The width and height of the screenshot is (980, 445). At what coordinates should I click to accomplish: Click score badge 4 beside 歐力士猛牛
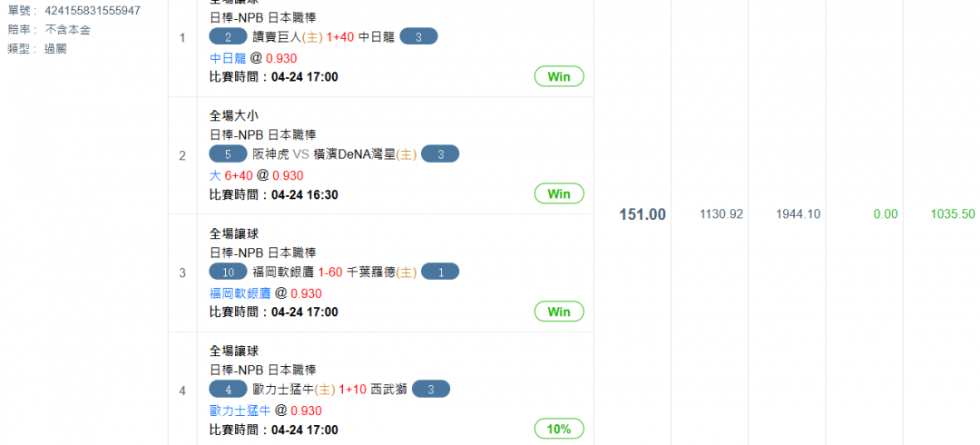click(228, 390)
